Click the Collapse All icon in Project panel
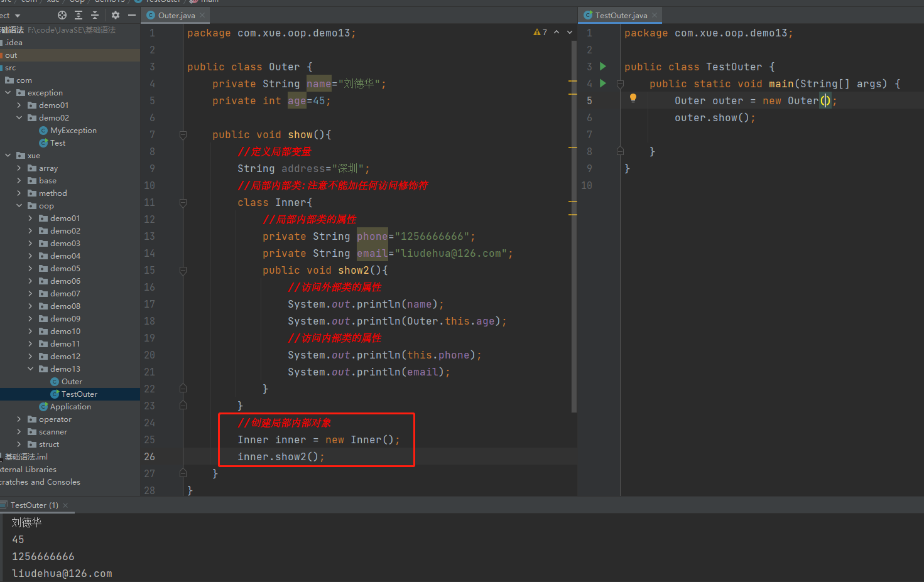The image size is (924, 582). coord(95,15)
